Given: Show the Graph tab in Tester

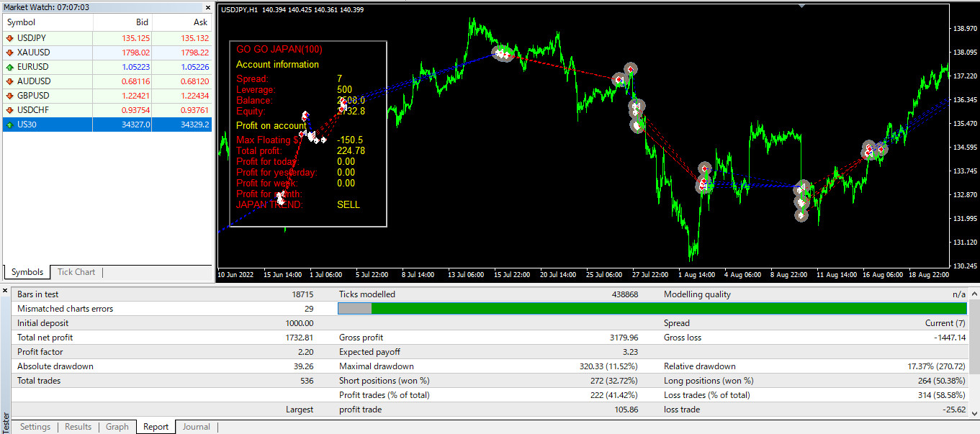Looking at the screenshot, I should click(117, 427).
